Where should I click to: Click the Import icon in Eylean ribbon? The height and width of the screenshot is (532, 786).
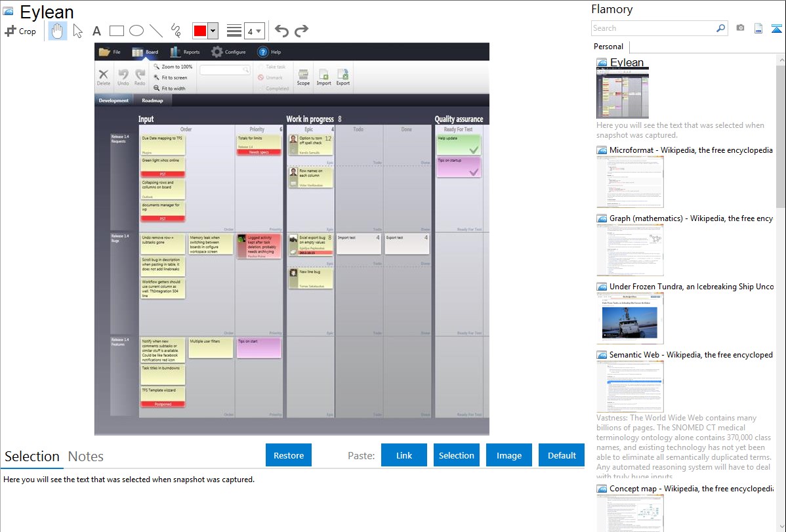click(324, 77)
